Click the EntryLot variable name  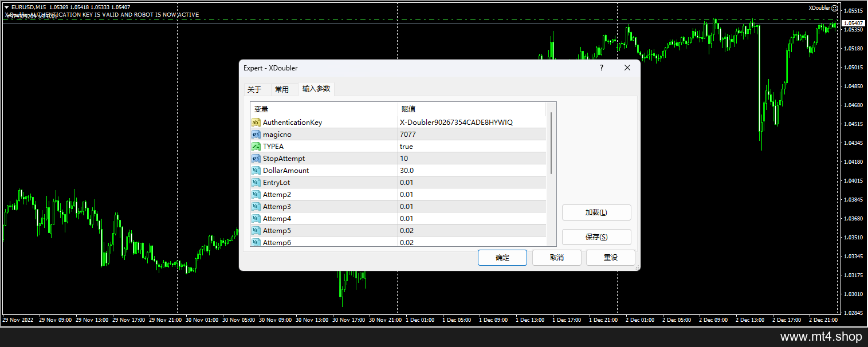[277, 183]
